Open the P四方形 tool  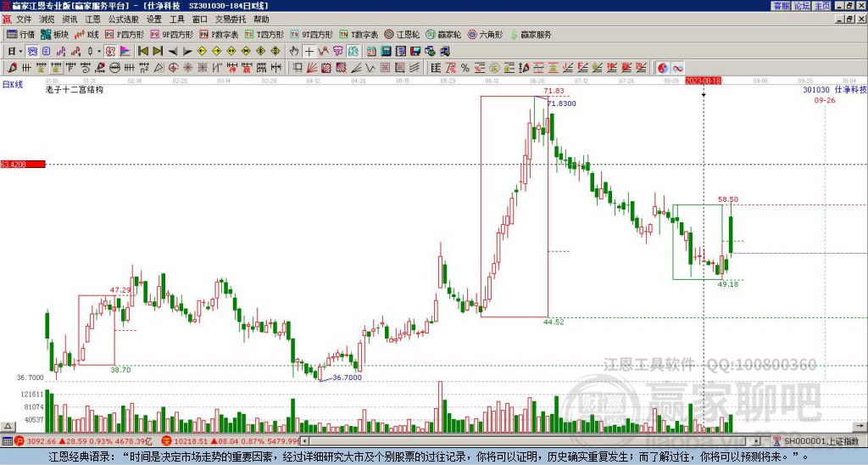(125, 34)
